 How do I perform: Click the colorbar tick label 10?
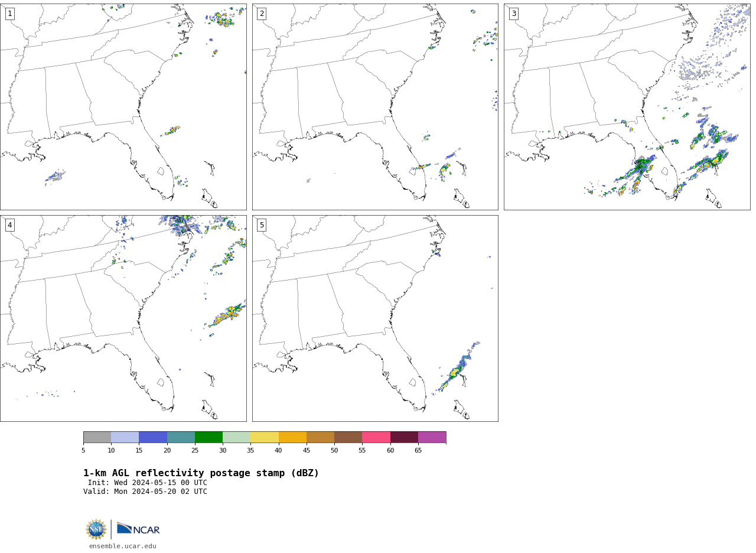pyautogui.click(x=111, y=451)
